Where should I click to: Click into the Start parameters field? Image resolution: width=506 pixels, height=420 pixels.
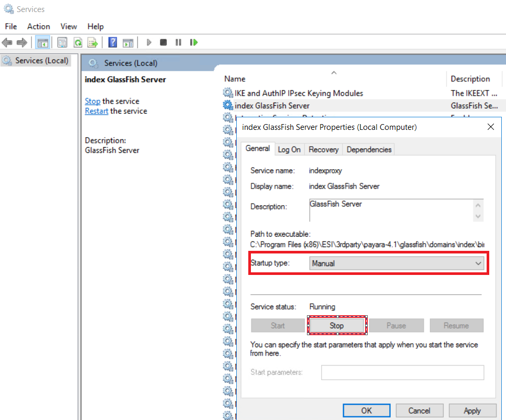(x=402, y=372)
